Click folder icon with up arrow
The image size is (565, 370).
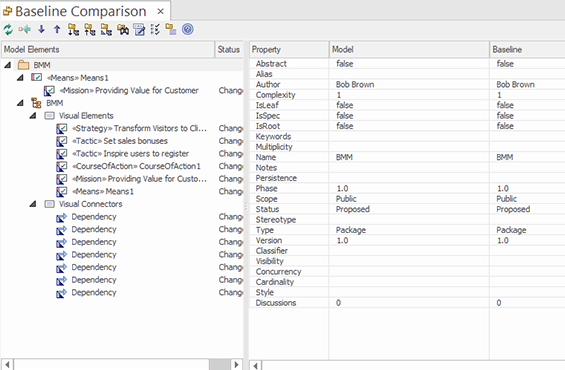90,30
